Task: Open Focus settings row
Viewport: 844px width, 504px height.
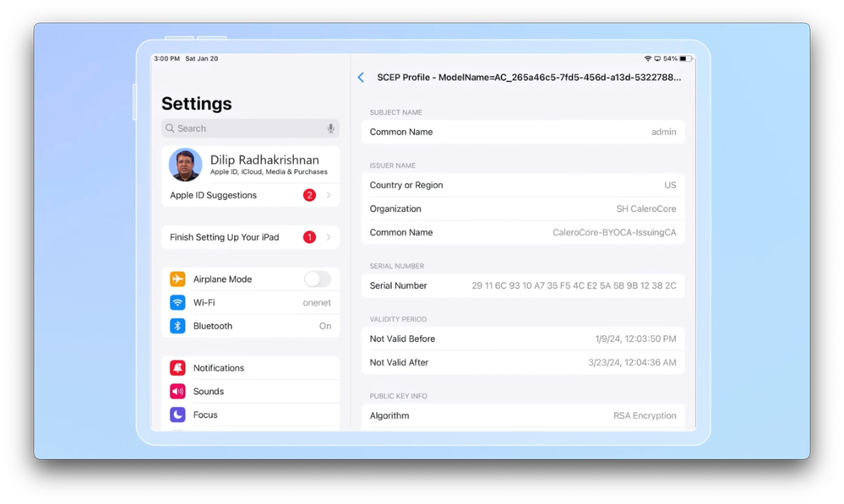Action: pyautogui.click(x=250, y=415)
